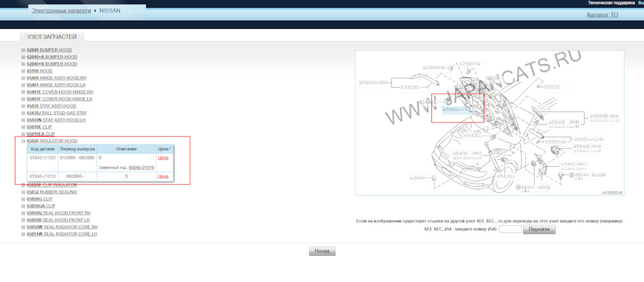Screen dimensions: 644x282
Task: Expand the 65100 HOOD plus icon
Action: [23, 71]
